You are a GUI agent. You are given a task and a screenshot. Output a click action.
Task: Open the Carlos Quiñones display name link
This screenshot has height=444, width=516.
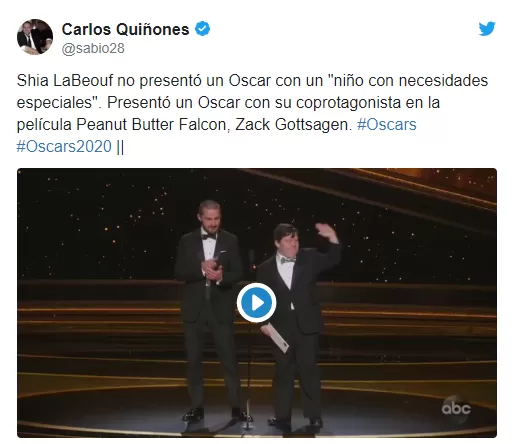[125, 29]
